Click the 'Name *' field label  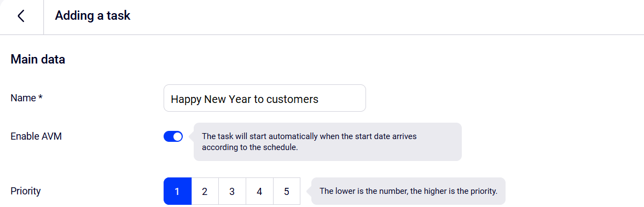pyautogui.click(x=27, y=98)
